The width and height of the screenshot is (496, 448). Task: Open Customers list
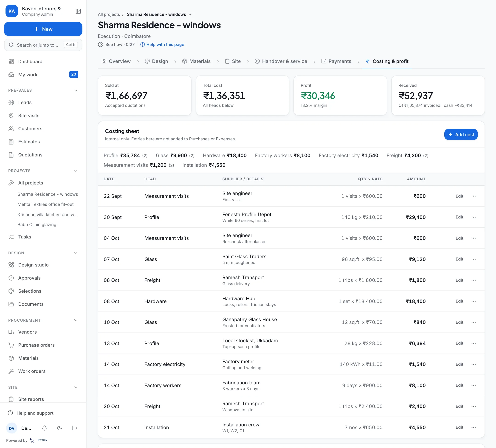(x=43, y=128)
